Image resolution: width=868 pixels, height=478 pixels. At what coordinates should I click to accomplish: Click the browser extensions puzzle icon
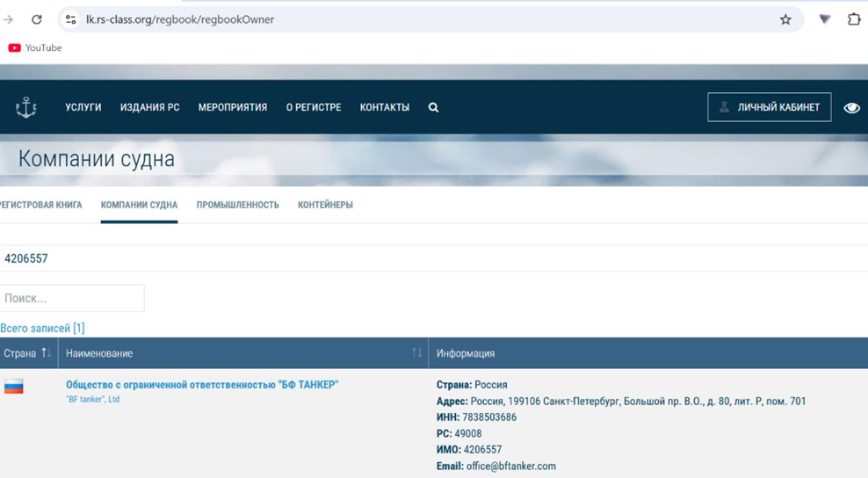pyautogui.click(x=854, y=19)
